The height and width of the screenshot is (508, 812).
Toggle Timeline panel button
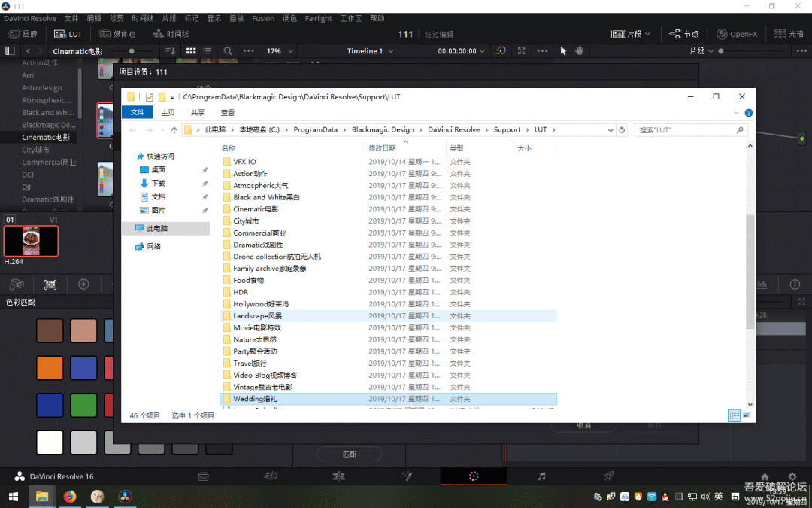pyautogui.click(x=171, y=34)
